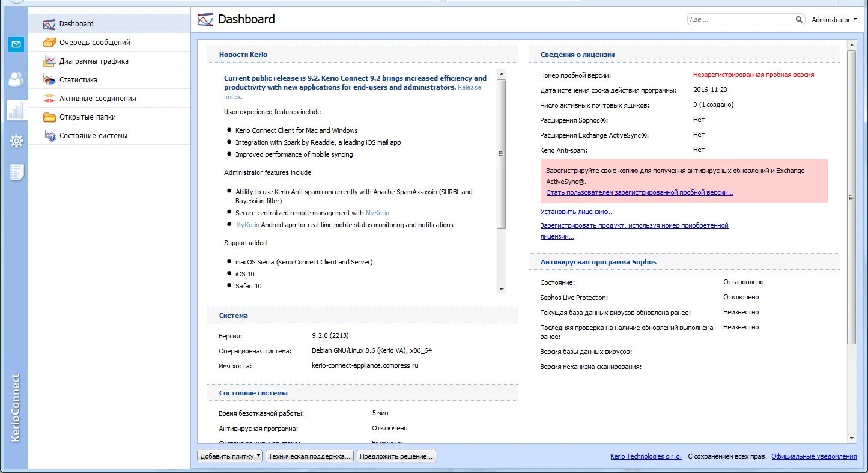Click the news panel scroll-up arrow
The width and height of the screenshot is (868, 473).
pyautogui.click(x=502, y=73)
